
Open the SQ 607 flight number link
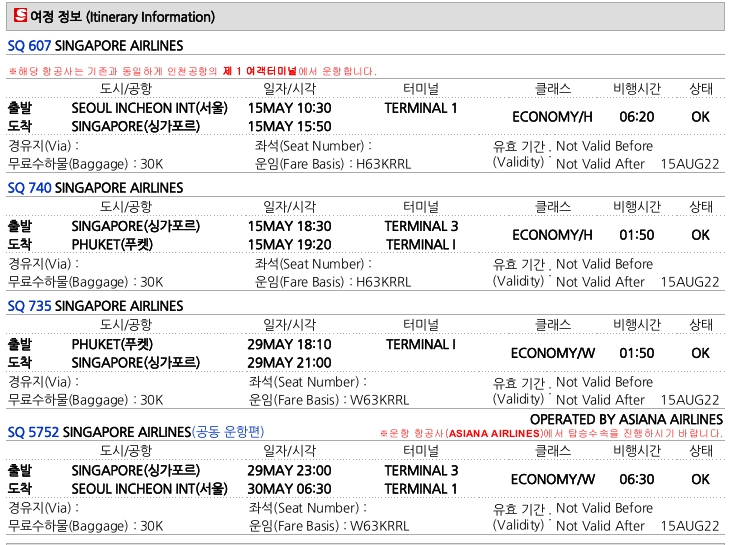(29, 46)
